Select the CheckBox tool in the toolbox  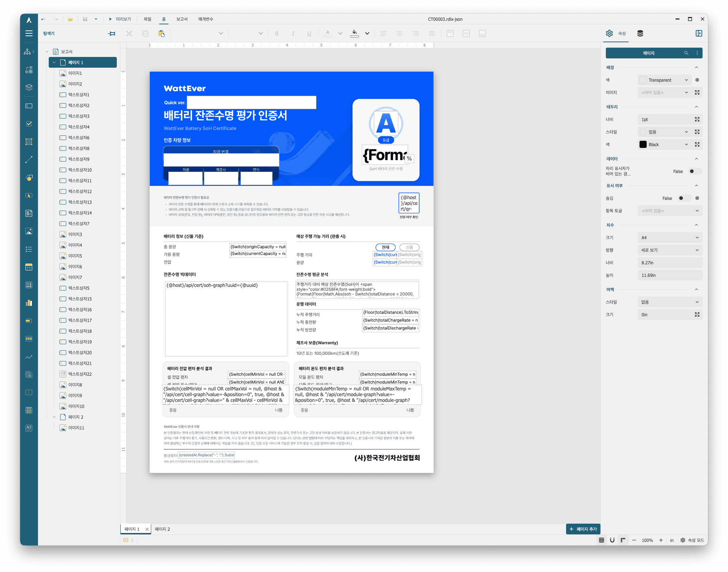point(29,124)
